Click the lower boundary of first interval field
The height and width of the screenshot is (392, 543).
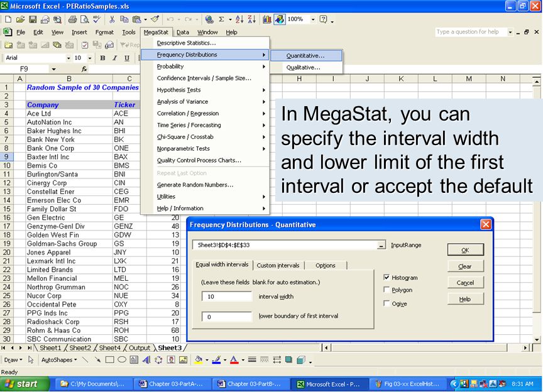point(227,317)
